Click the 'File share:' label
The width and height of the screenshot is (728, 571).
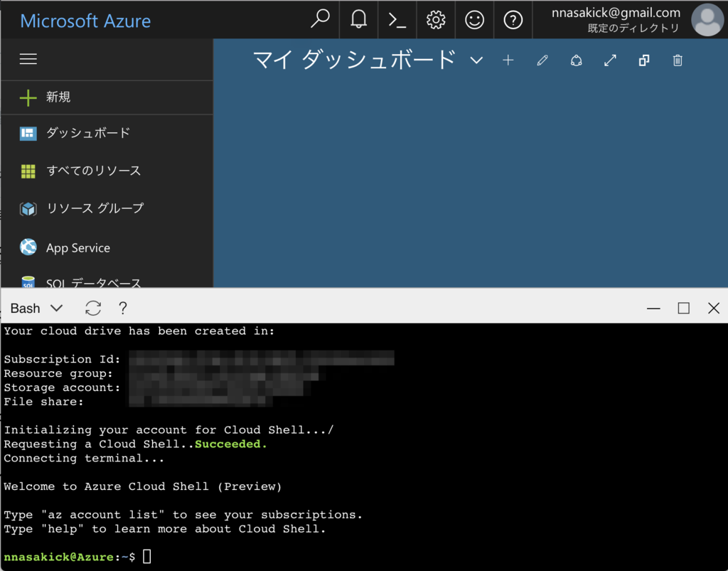[x=43, y=402]
